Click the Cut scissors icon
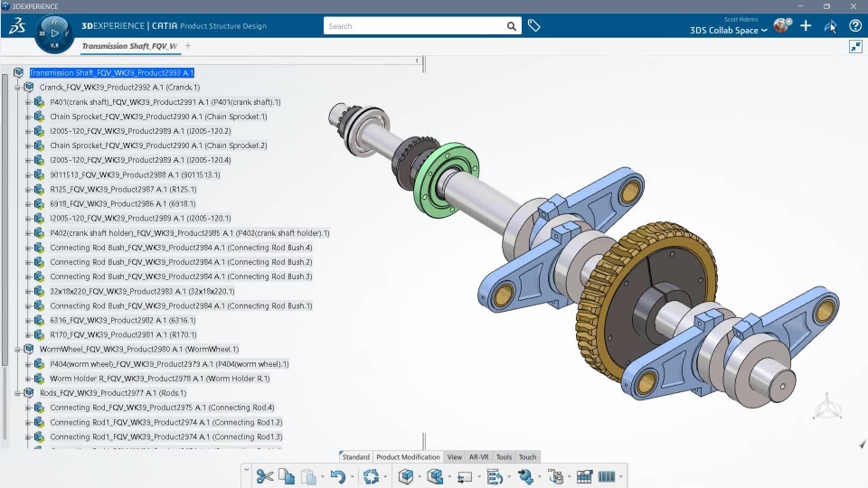This screenshot has width=868, height=488. pyautogui.click(x=265, y=476)
